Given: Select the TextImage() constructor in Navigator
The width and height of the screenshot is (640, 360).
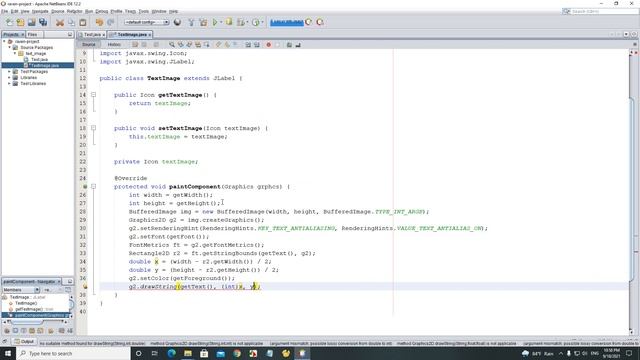Looking at the screenshot, I should click(x=26, y=303).
